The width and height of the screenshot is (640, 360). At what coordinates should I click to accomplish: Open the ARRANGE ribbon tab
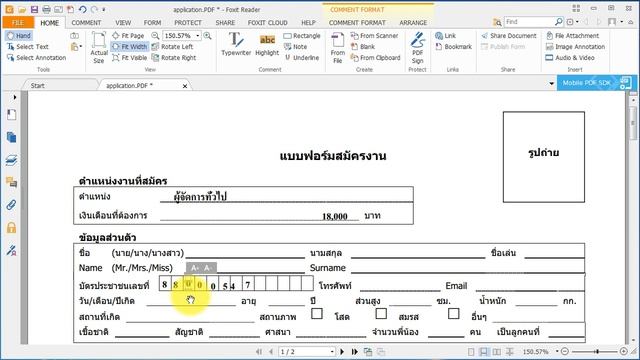413,23
